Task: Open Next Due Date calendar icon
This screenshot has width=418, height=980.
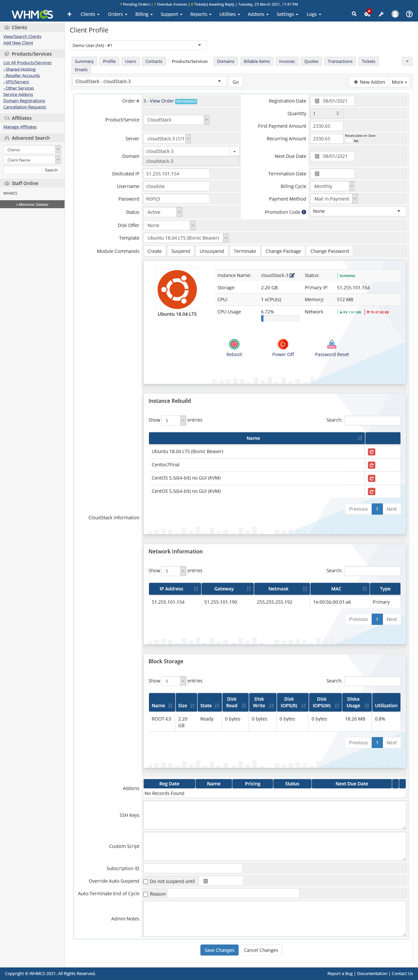Action: click(317, 156)
